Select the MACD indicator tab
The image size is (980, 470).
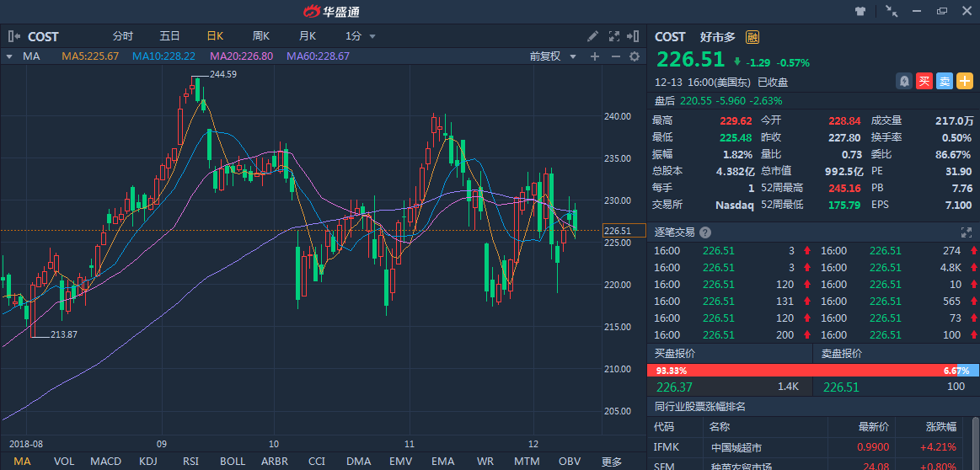click(105, 462)
